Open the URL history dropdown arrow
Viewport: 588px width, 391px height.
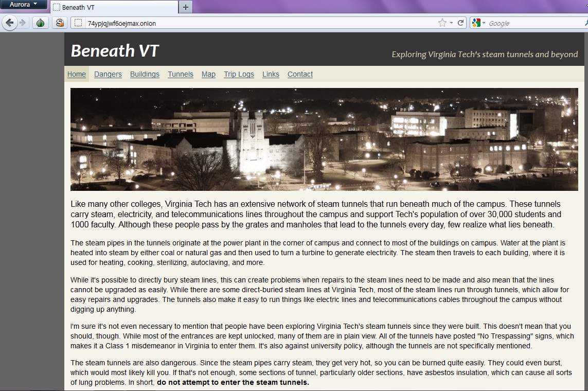(x=451, y=23)
